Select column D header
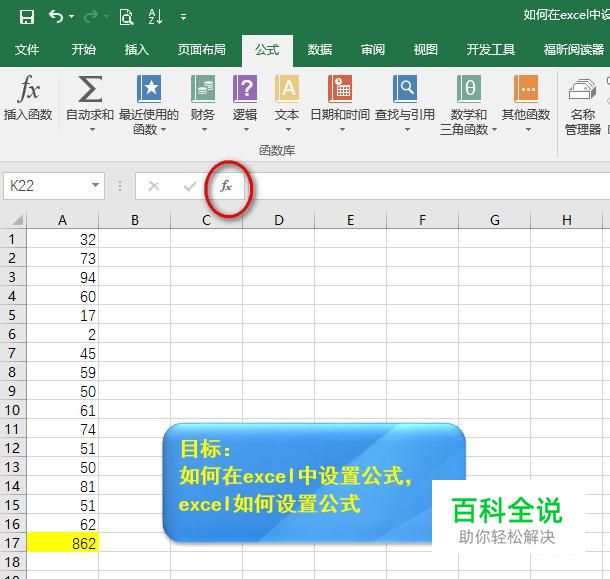Viewport: 610px width, 579px height. 279,220
